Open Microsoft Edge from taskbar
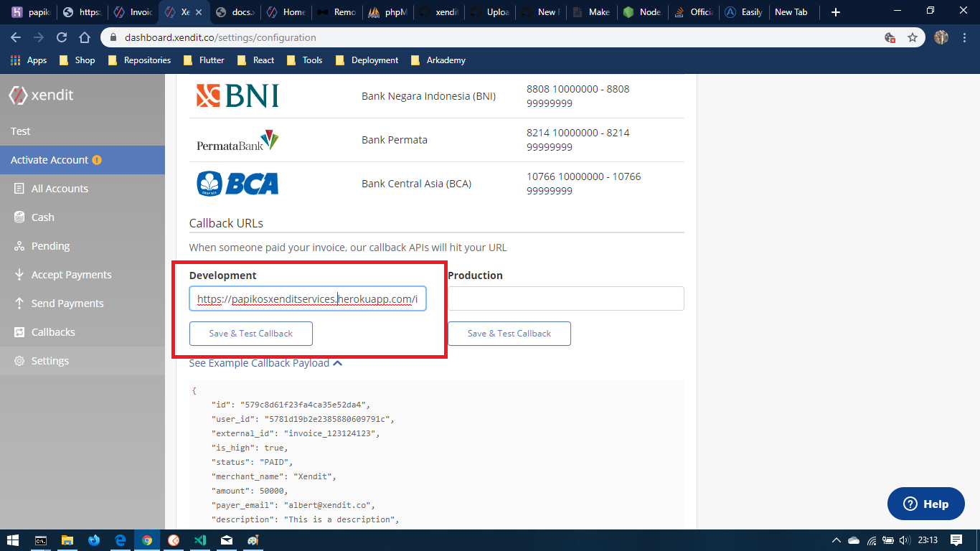 tap(121, 540)
